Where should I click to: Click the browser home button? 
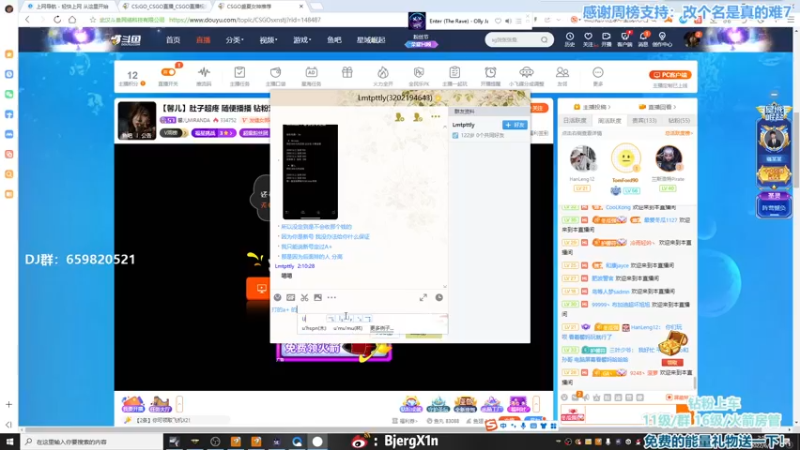(x=72, y=20)
